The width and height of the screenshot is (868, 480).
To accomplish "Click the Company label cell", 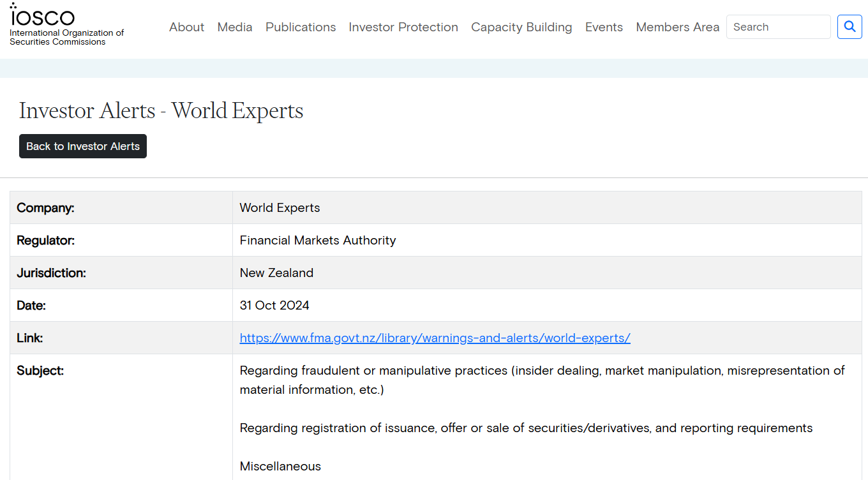I will tap(45, 208).
